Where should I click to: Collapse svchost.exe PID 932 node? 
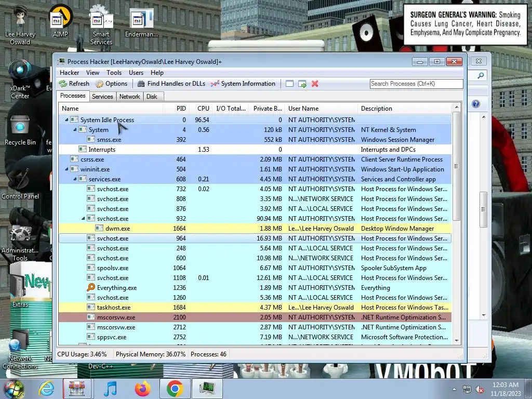[x=83, y=219]
